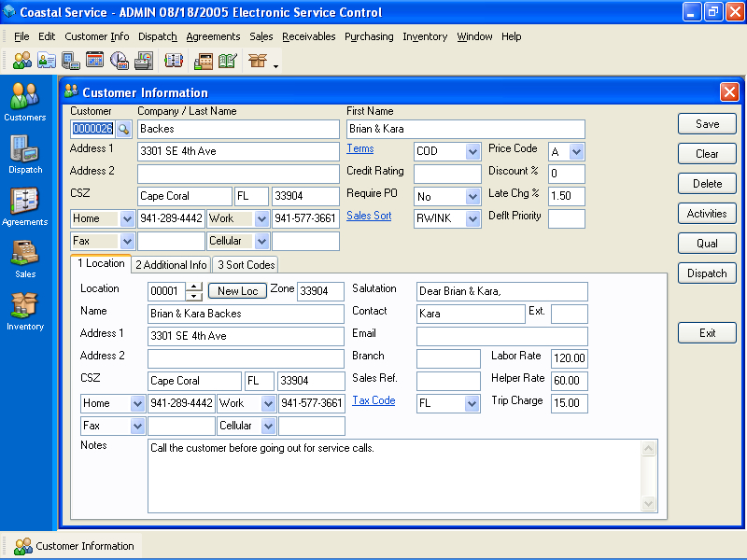Click the New Loc button

click(x=237, y=291)
